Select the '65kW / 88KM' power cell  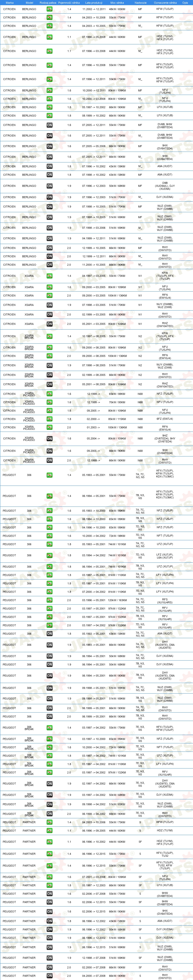117,394
